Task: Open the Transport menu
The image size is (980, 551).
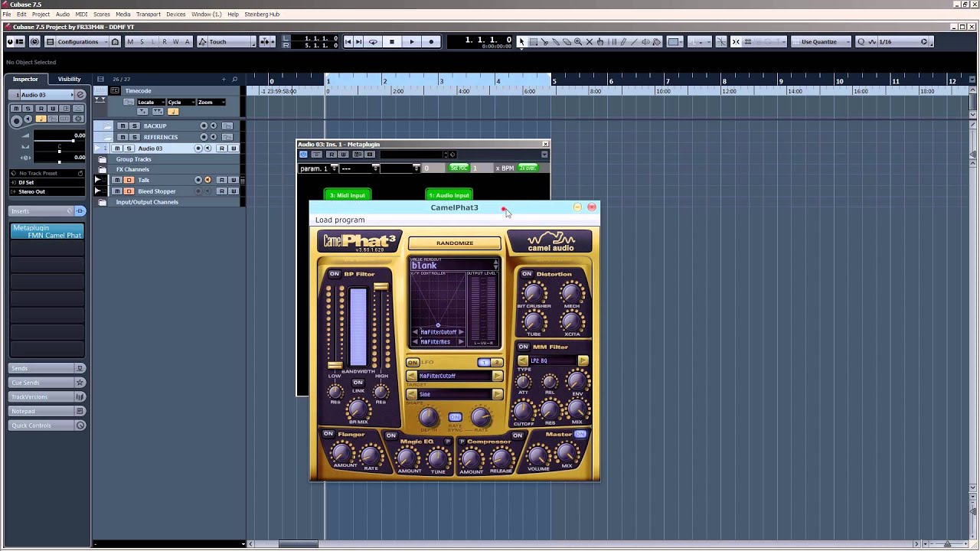Action: 149,15
